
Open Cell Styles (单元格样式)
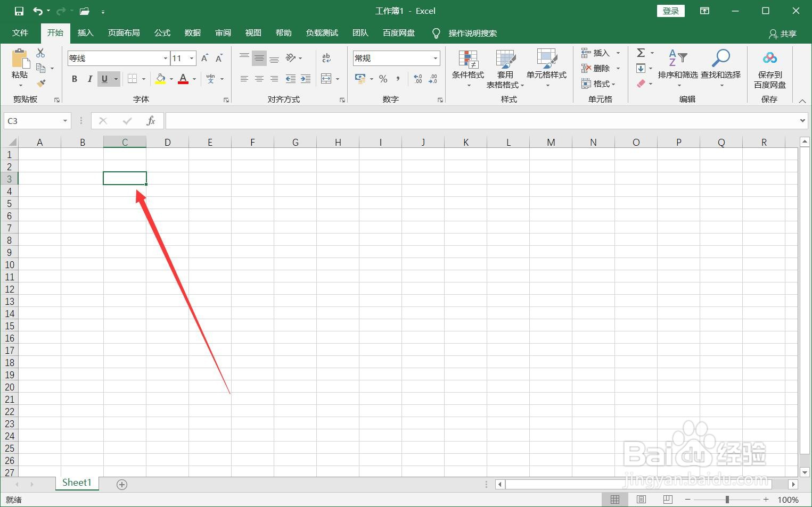(547, 69)
